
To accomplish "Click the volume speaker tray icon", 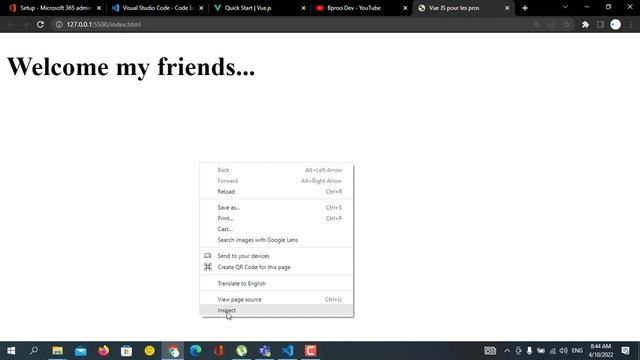I will (564, 351).
